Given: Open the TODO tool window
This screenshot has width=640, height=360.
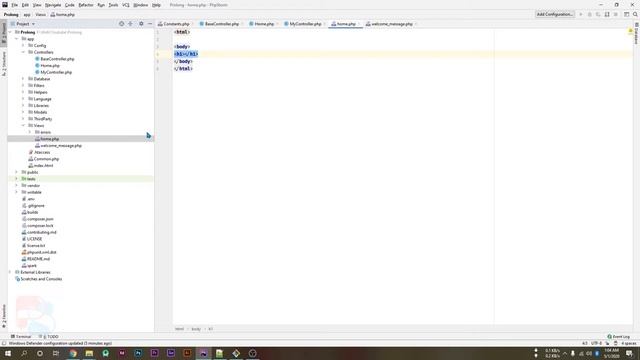Looking at the screenshot, I should click(49, 336).
